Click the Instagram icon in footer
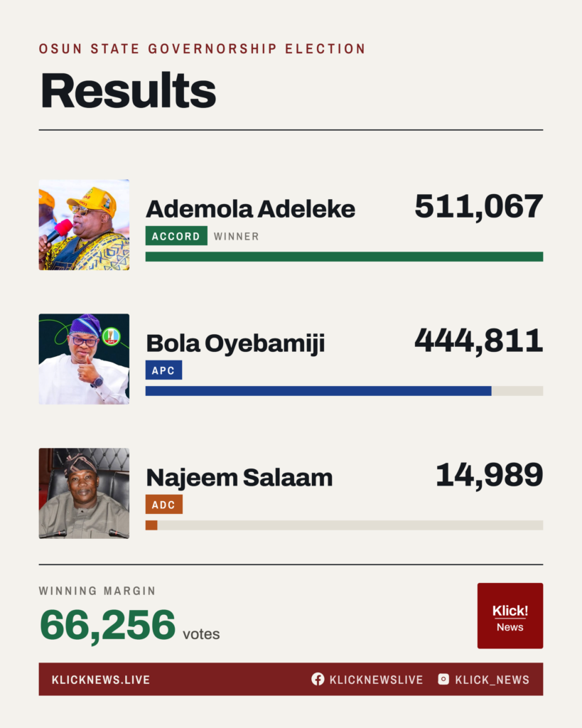This screenshot has width=582, height=728. tap(443, 679)
